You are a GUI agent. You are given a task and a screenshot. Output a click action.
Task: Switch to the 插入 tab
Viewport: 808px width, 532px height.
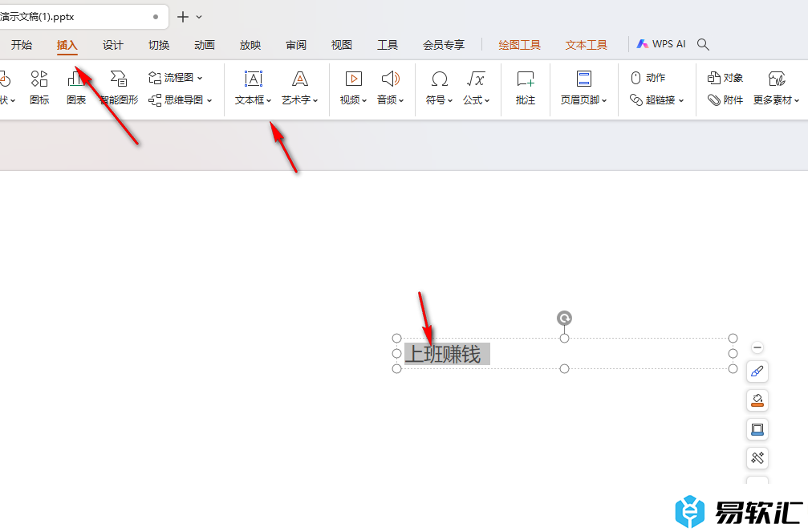coord(67,45)
